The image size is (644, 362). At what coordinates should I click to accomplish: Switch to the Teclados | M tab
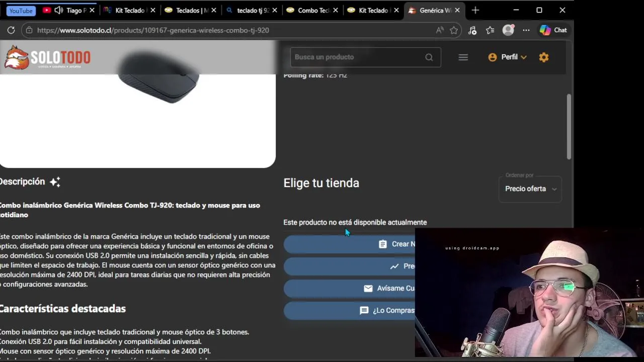(192, 10)
